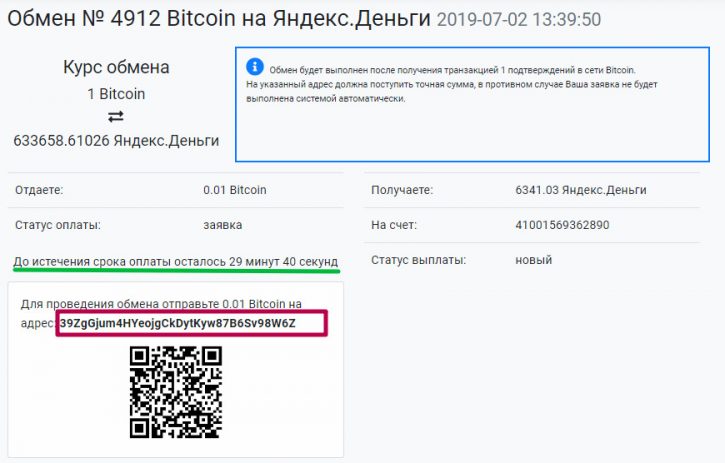Image resolution: width=725 pixels, height=463 pixels.
Task: Click the payment deadline countdown text
Action: (x=176, y=261)
